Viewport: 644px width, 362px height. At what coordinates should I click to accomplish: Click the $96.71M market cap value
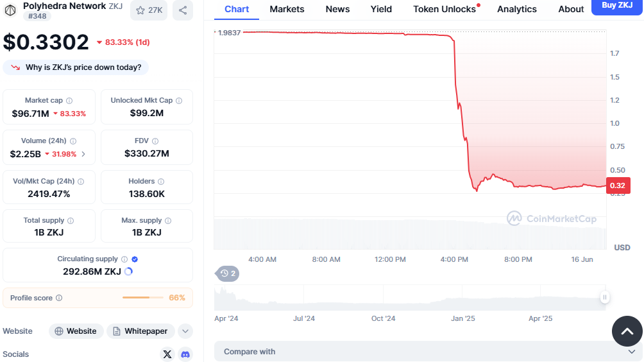pos(30,114)
